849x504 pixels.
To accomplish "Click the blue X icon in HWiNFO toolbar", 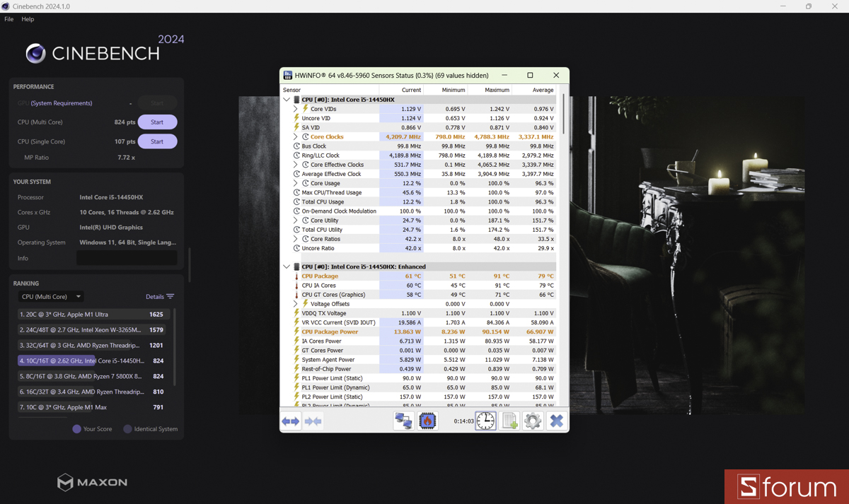I will click(557, 421).
